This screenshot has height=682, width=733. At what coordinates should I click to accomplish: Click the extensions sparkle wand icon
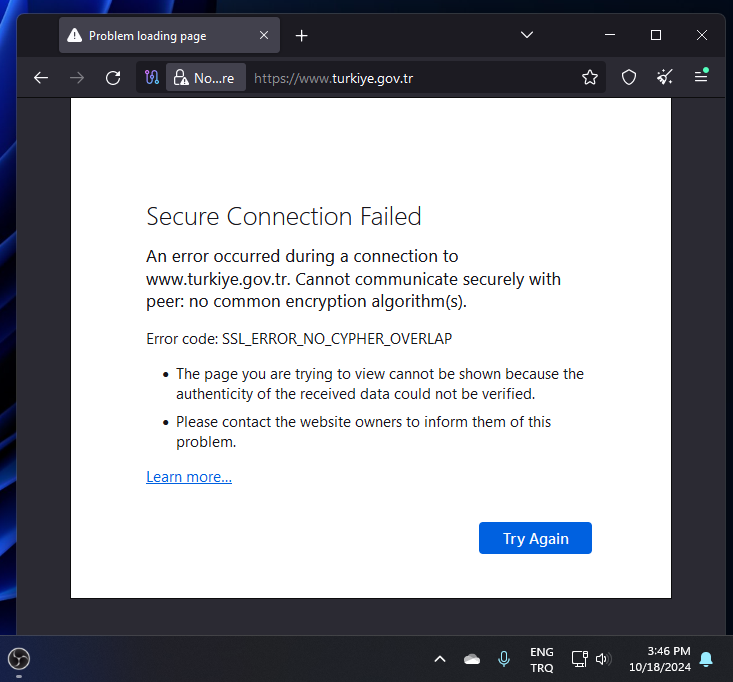pyautogui.click(x=664, y=78)
